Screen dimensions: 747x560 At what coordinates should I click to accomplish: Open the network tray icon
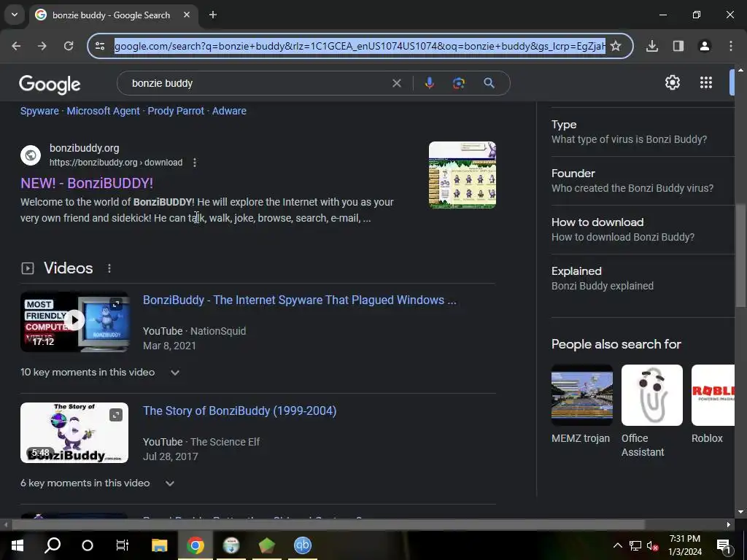(635, 545)
